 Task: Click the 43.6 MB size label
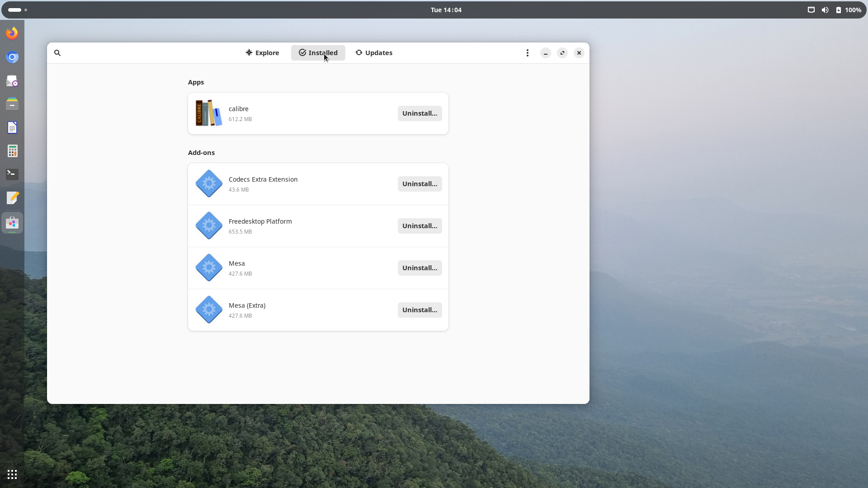click(239, 190)
